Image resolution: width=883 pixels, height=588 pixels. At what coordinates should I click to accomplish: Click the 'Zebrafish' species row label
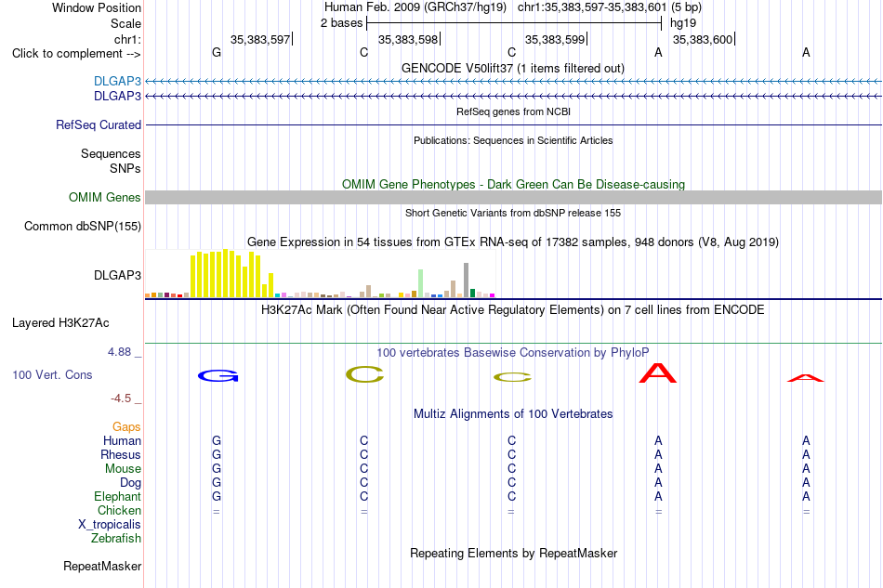tap(115, 539)
